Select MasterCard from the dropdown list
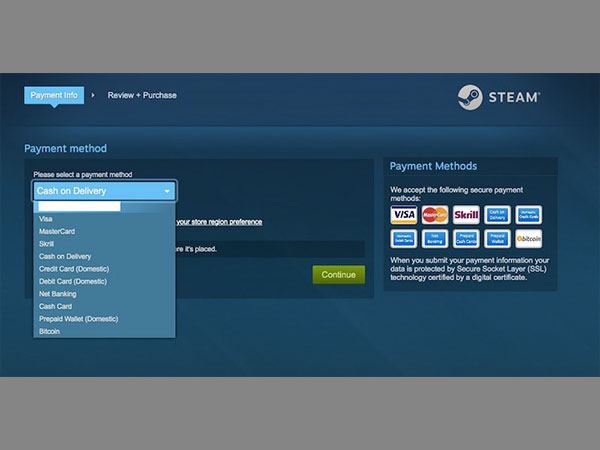 coord(104,232)
